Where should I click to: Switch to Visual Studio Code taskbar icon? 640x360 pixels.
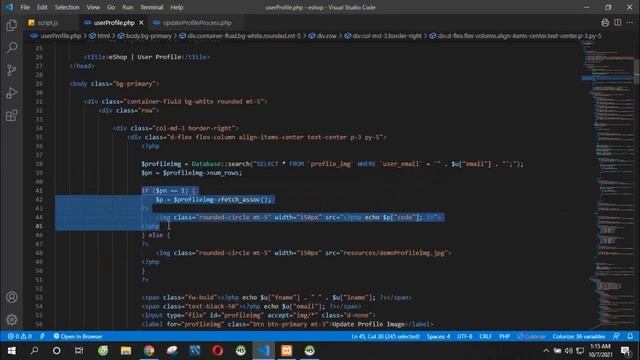[x=264, y=351]
